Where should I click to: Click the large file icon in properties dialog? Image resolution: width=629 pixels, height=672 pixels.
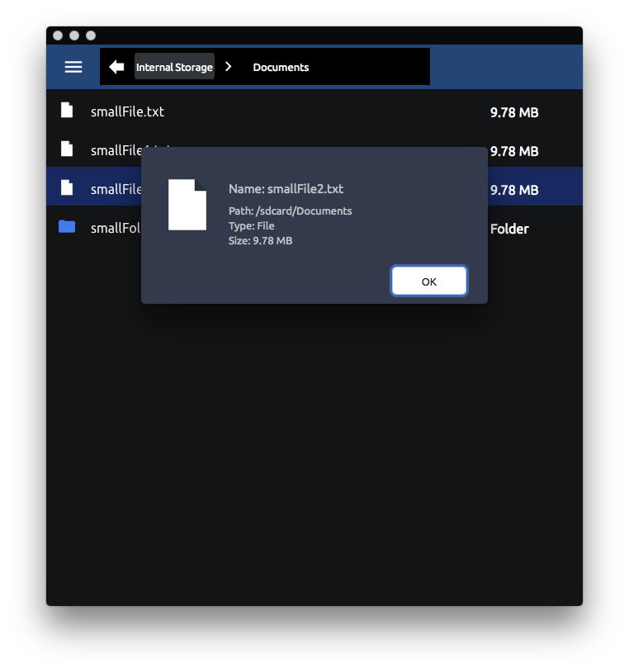coord(187,205)
